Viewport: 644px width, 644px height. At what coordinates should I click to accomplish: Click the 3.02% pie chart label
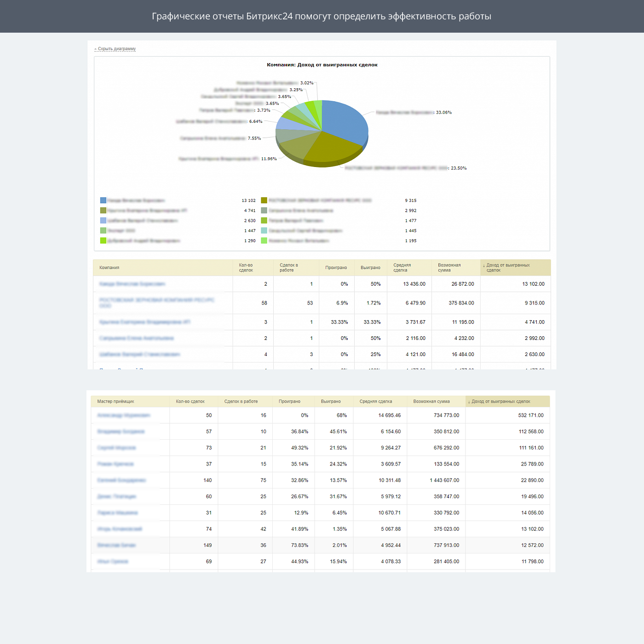pos(307,83)
